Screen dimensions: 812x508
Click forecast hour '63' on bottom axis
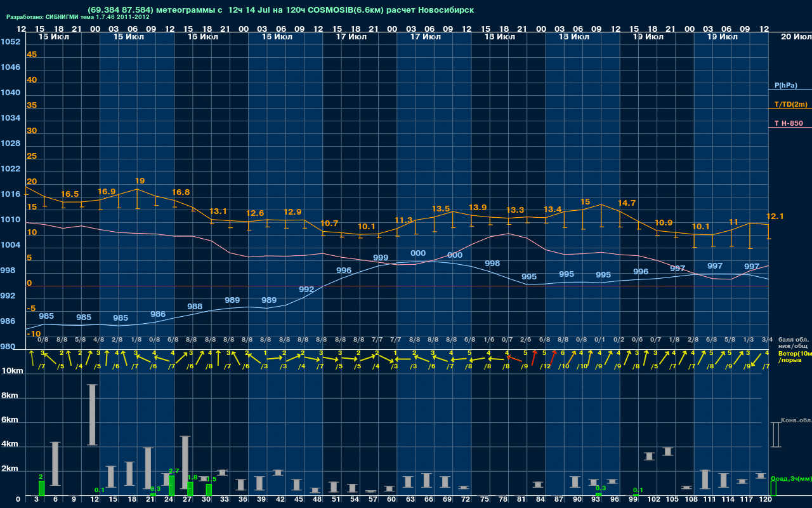click(411, 500)
